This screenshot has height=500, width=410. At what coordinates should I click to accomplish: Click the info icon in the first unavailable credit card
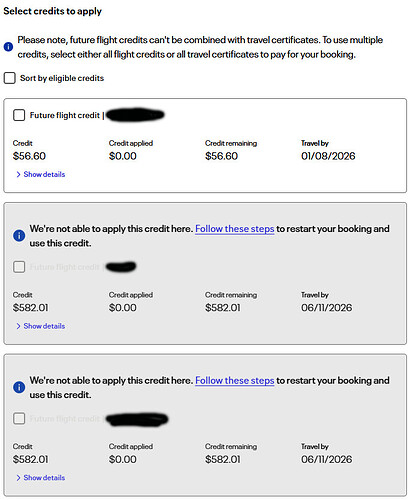(19, 235)
